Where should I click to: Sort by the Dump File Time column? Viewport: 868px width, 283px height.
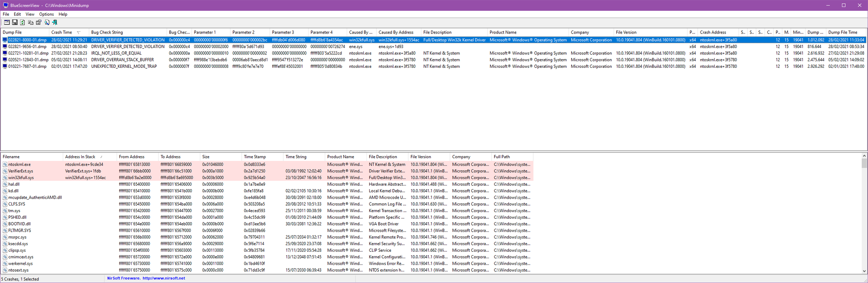coord(846,32)
